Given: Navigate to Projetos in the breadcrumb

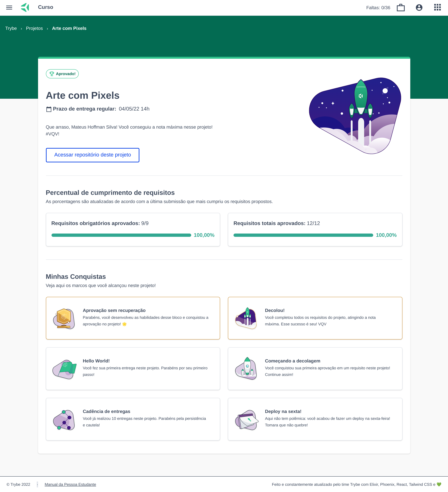Looking at the screenshot, I should pyautogui.click(x=34, y=28).
